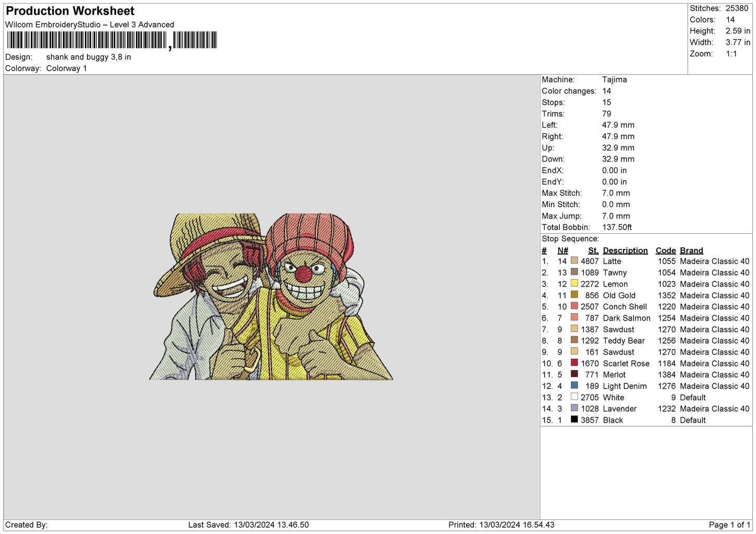Click the Stops value 15
This screenshot has width=756, height=534.
coord(606,103)
